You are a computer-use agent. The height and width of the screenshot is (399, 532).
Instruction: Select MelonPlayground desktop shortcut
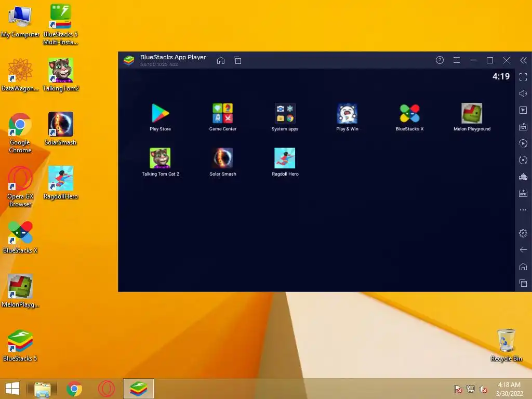pyautogui.click(x=20, y=291)
